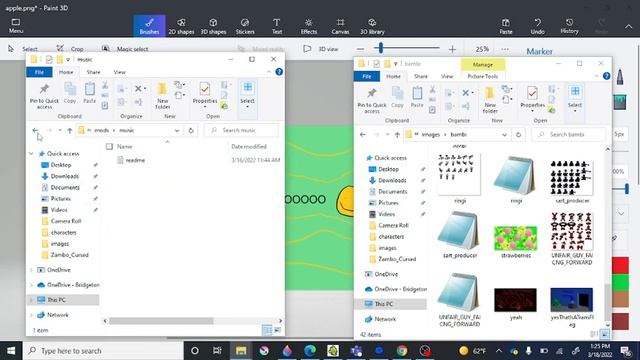Expand OneDrive in music window tree

coord(31,270)
